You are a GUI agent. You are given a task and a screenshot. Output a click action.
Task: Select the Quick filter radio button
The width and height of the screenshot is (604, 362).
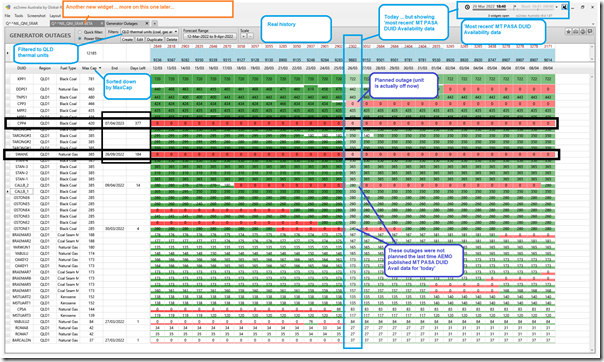[80, 32]
